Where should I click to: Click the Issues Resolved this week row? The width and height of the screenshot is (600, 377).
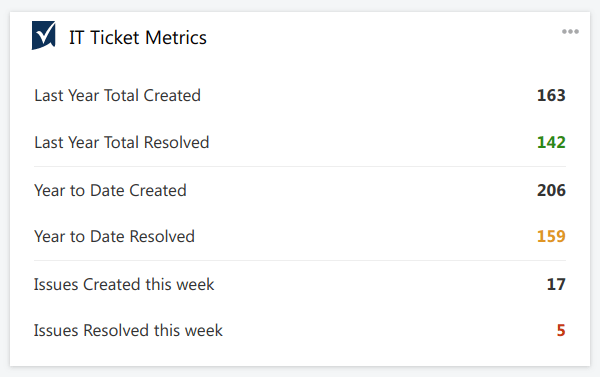(x=300, y=330)
